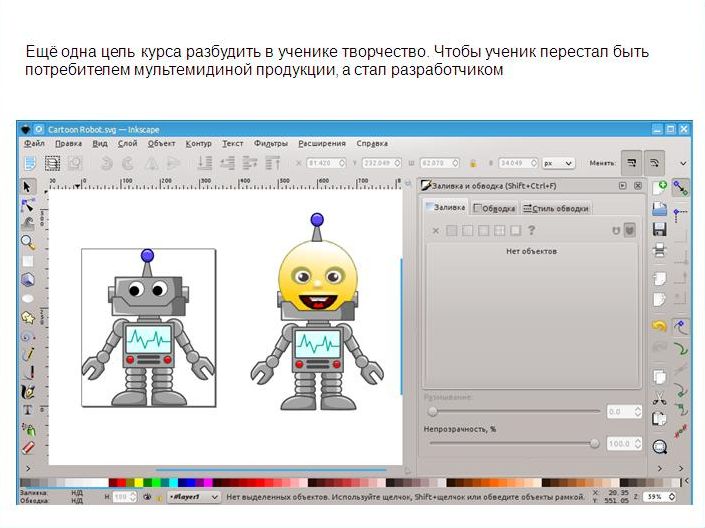Iconify the Fill and Stroke dialog
The image size is (705, 528).
[x=623, y=185]
